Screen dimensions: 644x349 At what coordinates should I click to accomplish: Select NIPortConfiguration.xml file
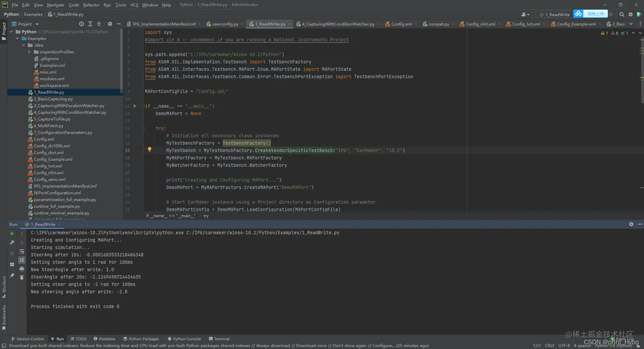pos(57,193)
